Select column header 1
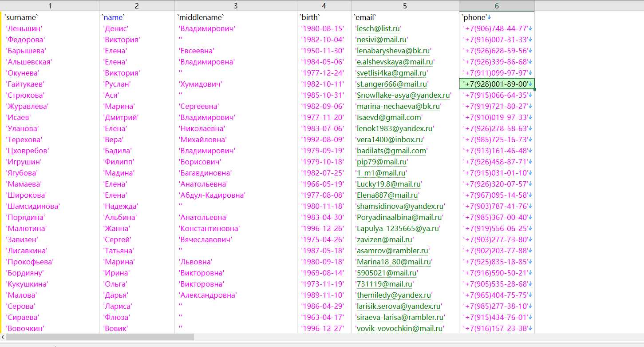 51,6
